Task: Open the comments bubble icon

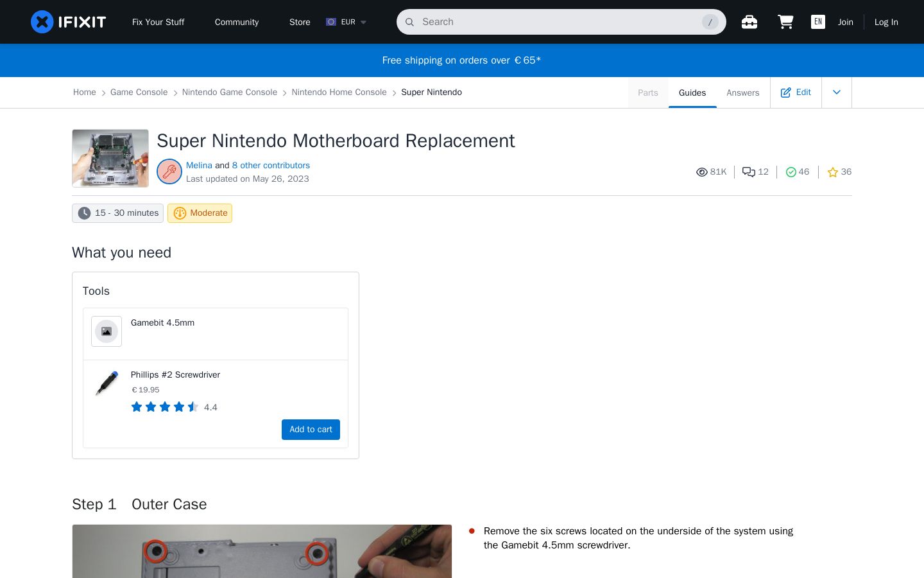Action: [749, 172]
